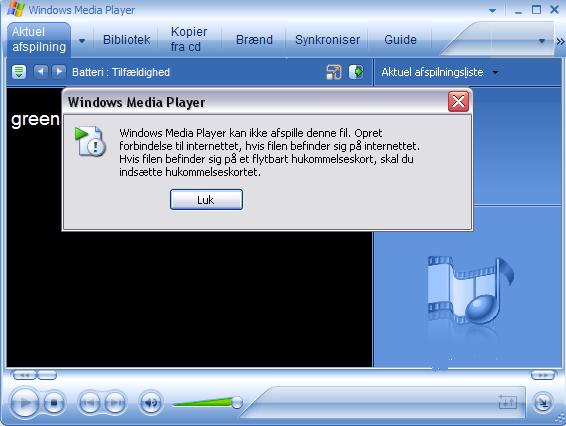Toggle the playlist pane icon
The width and height of the screenshot is (566, 426).
click(x=356, y=72)
